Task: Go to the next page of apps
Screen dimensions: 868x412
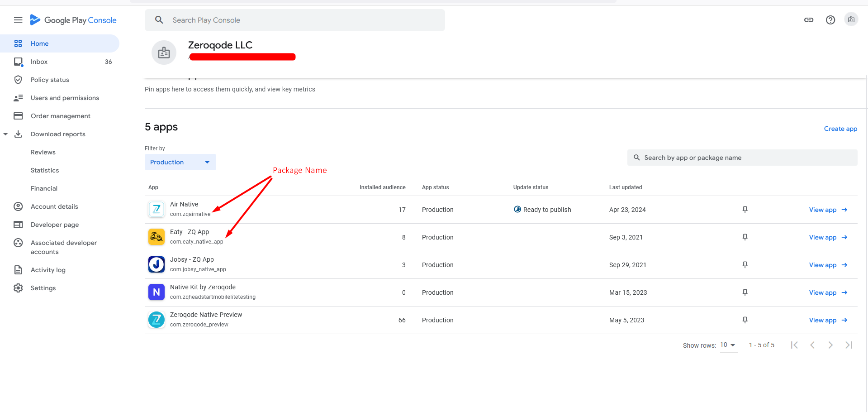Action: (830, 345)
